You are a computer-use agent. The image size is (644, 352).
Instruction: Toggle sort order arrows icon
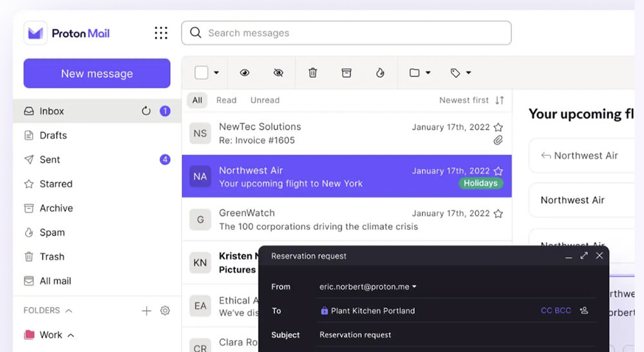500,100
